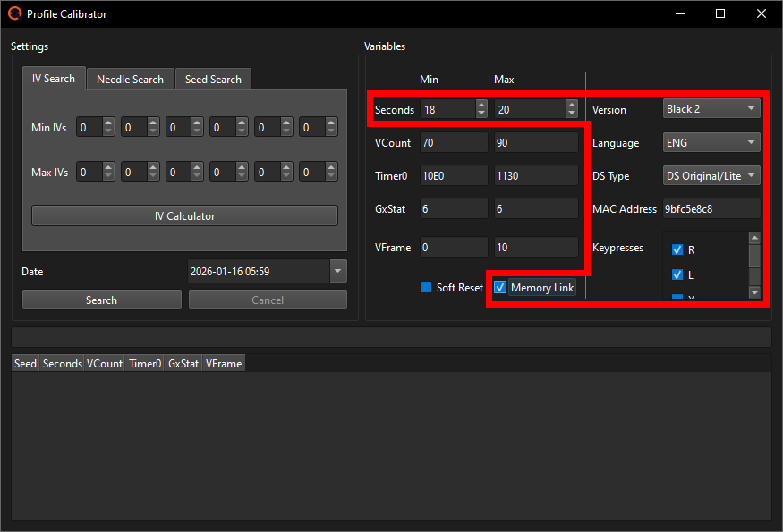783x532 pixels.
Task: Switch to the Needle Search tab
Action: coord(130,79)
